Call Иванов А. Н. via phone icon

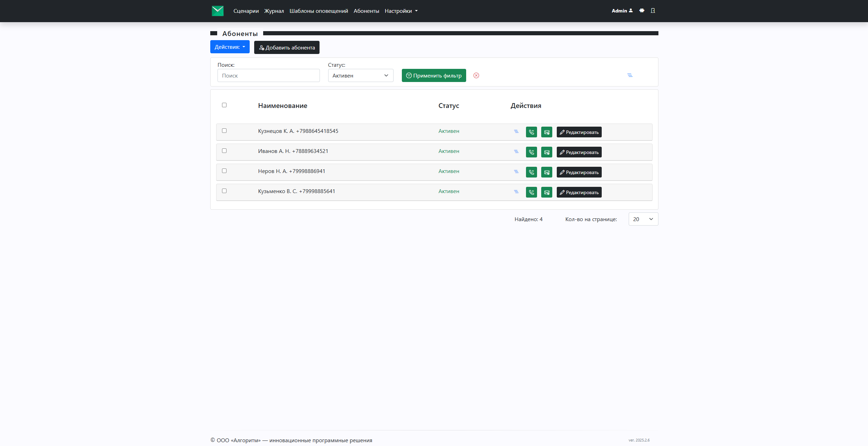[x=531, y=152]
